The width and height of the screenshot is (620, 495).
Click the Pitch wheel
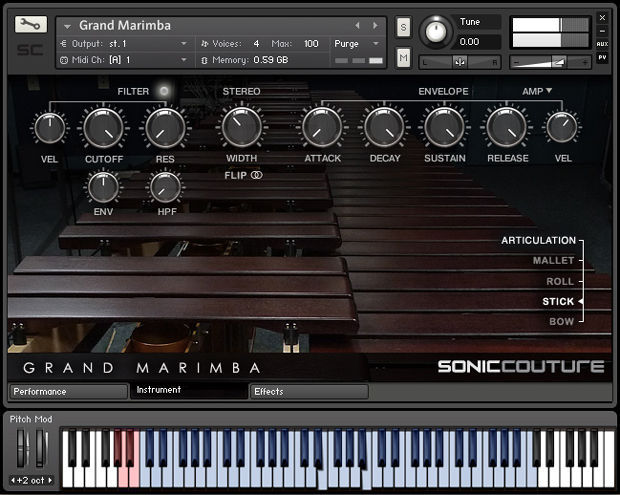(x=22, y=449)
